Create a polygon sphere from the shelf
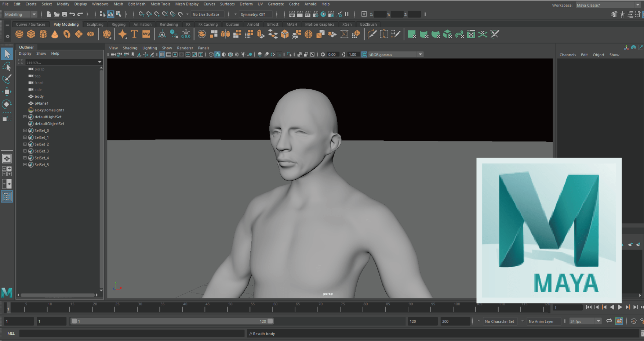 click(x=19, y=34)
